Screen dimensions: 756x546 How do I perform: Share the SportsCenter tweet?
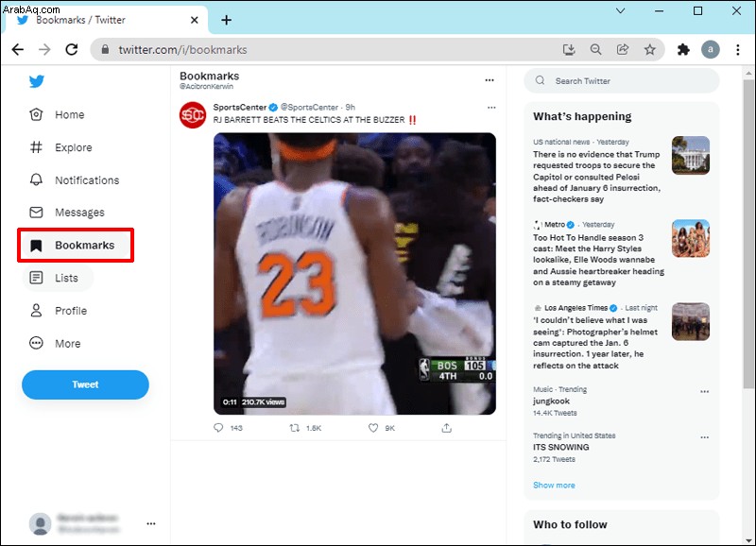pos(447,428)
